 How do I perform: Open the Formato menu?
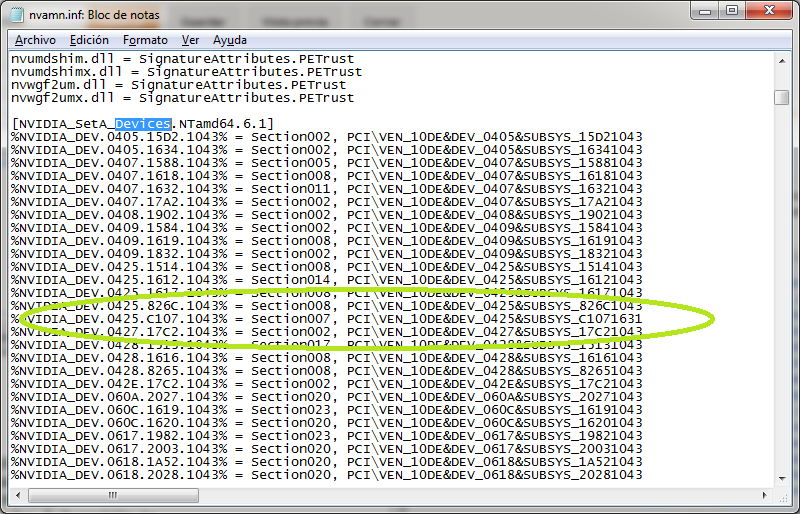(145, 40)
